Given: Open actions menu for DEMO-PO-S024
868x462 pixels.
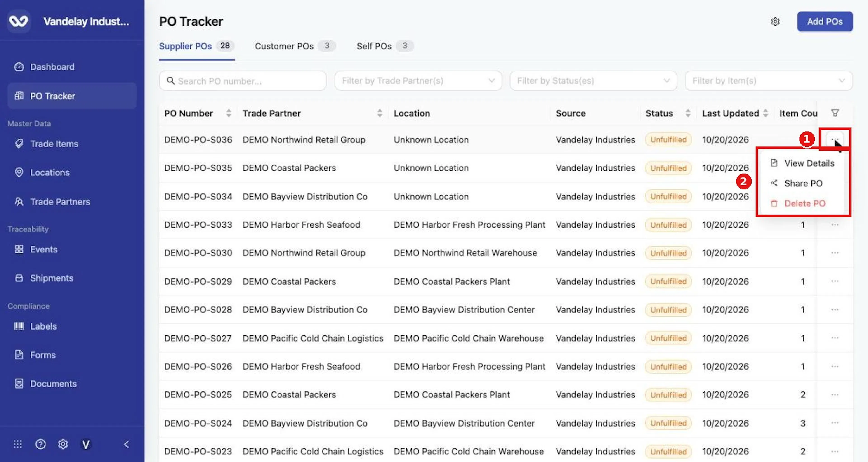Looking at the screenshot, I should click(835, 423).
